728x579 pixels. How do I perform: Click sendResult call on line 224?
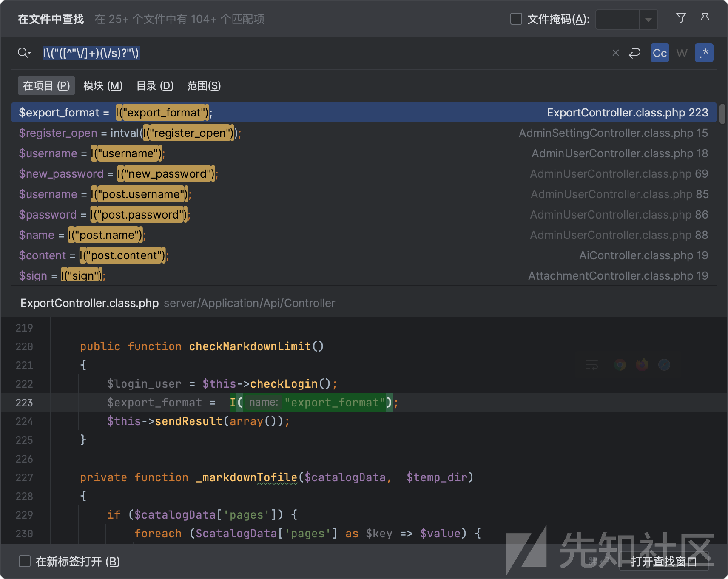(x=189, y=421)
